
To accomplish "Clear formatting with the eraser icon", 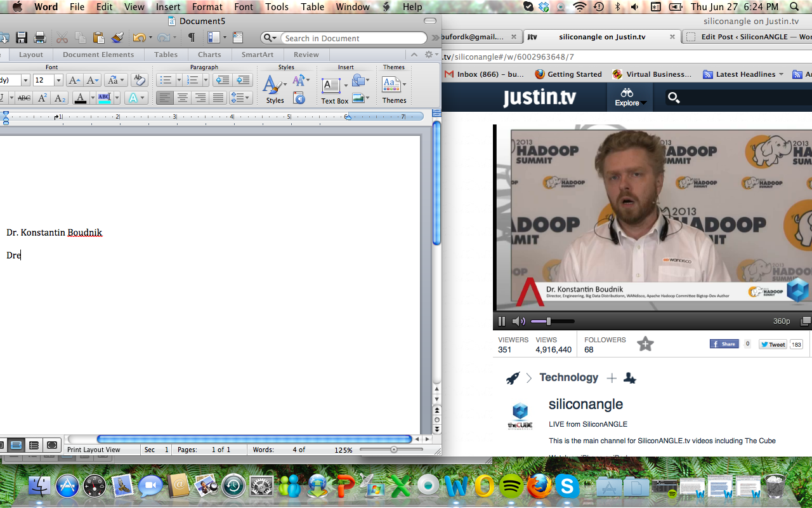I will tap(139, 80).
